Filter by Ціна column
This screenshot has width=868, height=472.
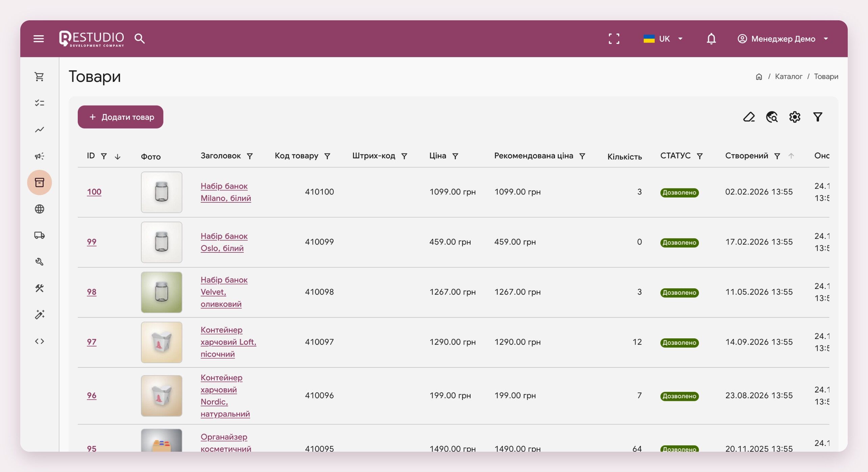click(455, 156)
